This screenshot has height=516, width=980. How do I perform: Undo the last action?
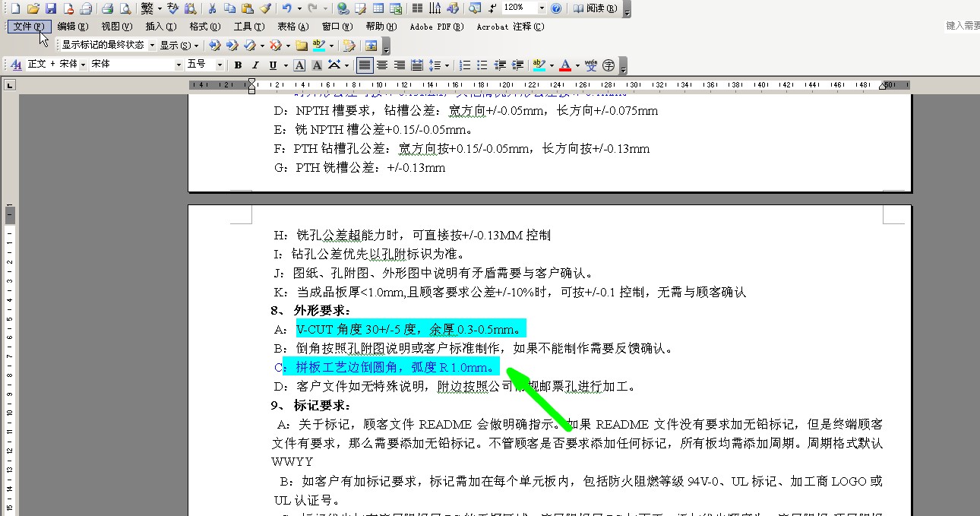click(287, 8)
